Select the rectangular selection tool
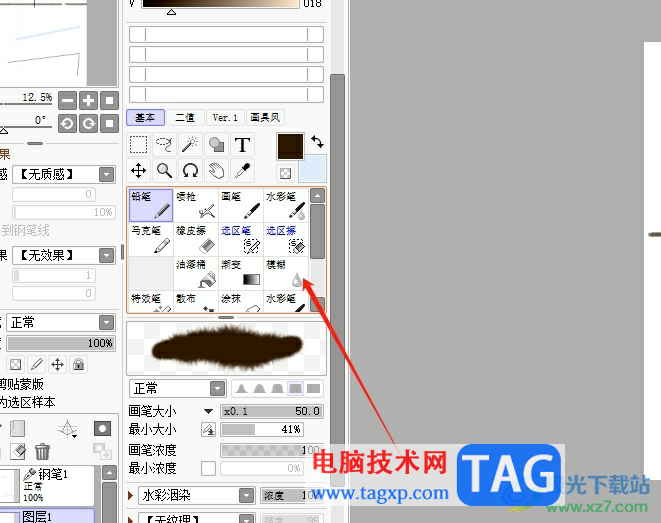The width and height of the screenshot is (661, 523). pos(138,145)
